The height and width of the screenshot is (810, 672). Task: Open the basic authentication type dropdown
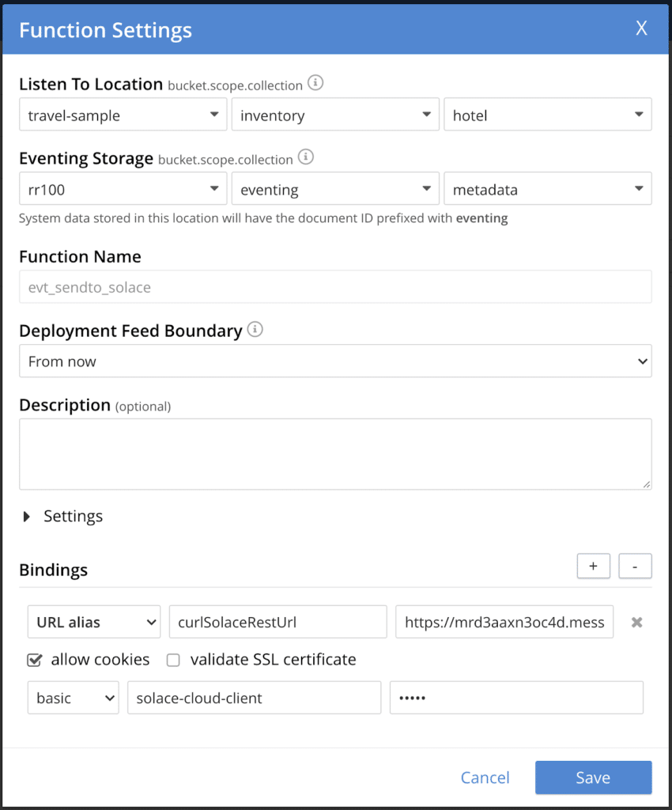coord(73,697)
